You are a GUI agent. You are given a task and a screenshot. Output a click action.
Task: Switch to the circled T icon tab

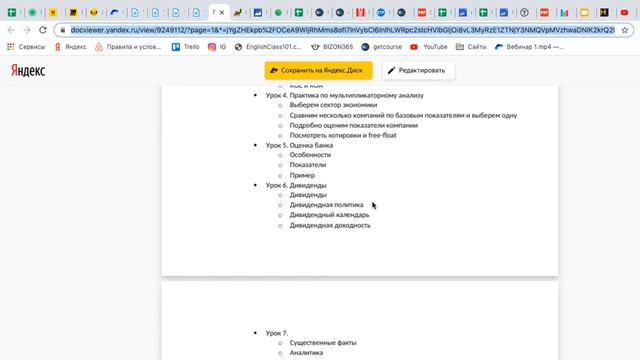pos(524,13)
